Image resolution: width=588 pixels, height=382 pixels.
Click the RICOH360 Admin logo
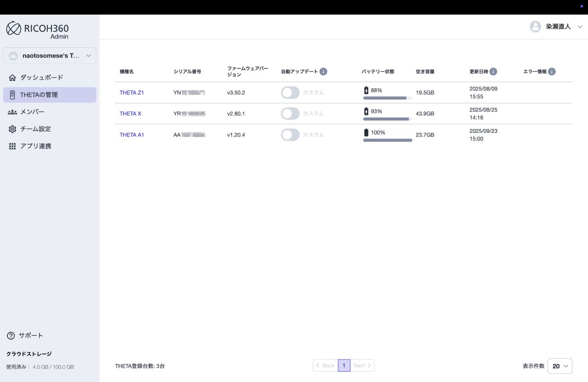(37, 29)
